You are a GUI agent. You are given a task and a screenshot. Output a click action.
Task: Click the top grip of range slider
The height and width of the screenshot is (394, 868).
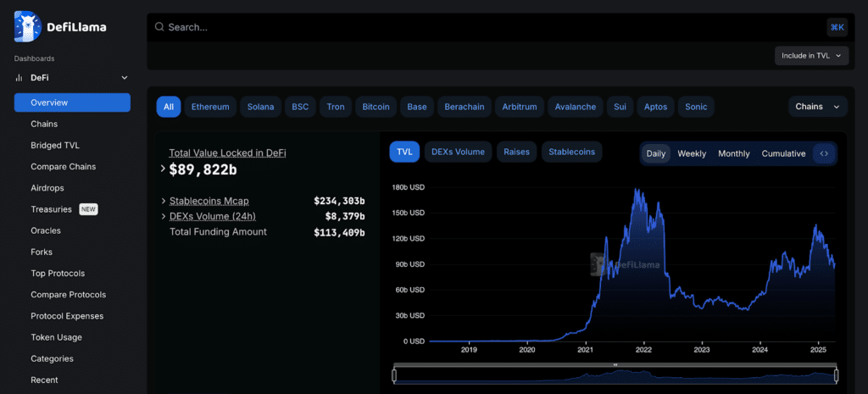pyautogui.click(x=615, y=364)
